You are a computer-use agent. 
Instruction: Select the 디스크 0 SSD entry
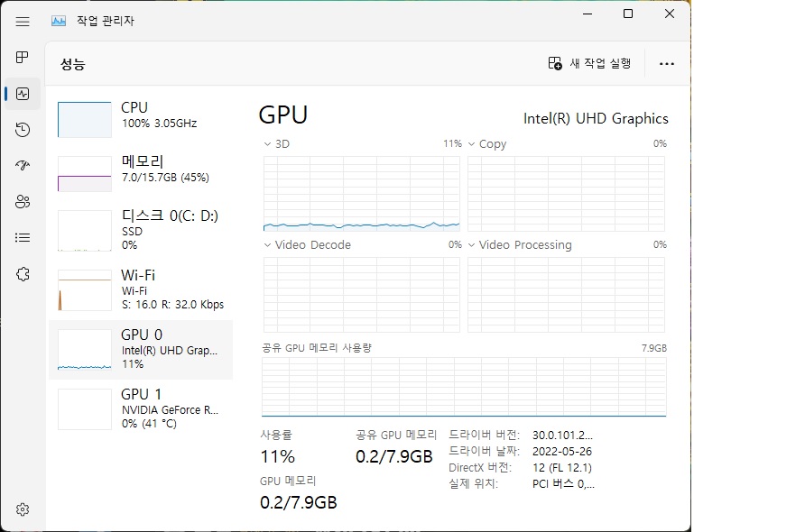[x=141, y=230]
